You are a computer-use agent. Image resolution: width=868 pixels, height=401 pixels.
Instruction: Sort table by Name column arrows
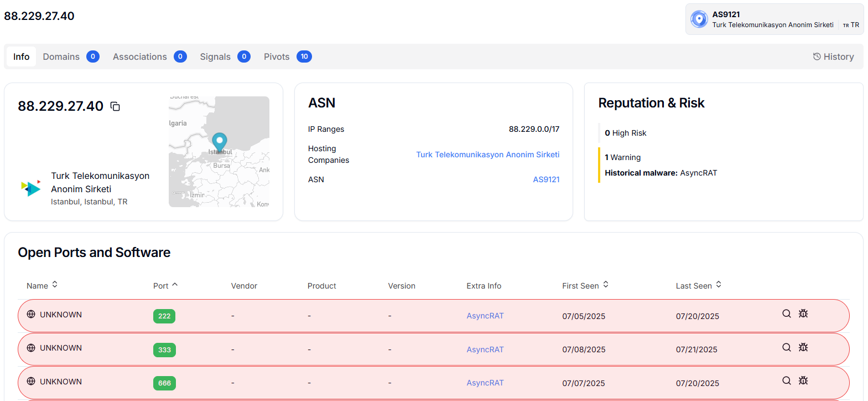pos(55,285)
